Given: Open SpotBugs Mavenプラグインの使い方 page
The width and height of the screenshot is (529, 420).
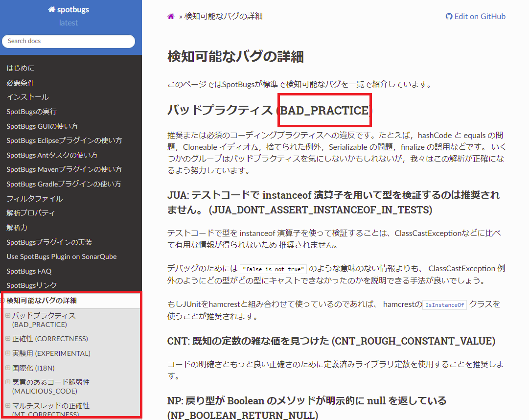Looking at the screenshot, I should pyautogui.click(x=64, y=169).
